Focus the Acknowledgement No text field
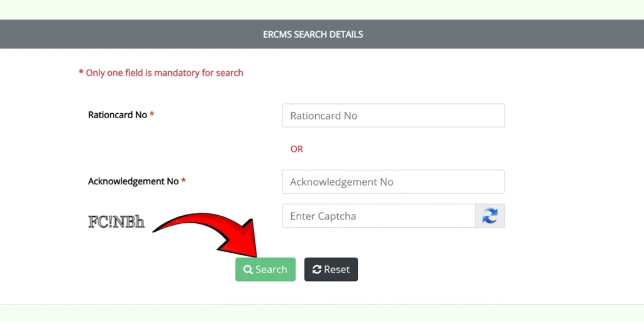644x322 pixels. 393,182
